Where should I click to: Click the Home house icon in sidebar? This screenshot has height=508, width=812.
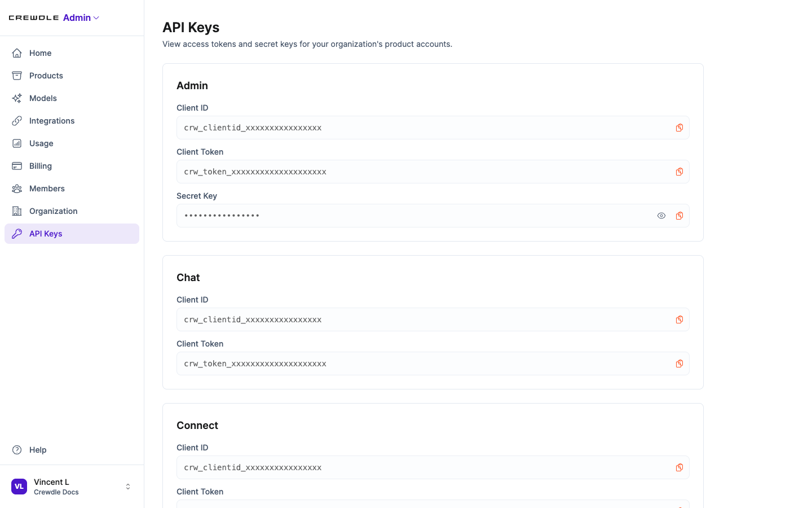(x=17, y=53)
